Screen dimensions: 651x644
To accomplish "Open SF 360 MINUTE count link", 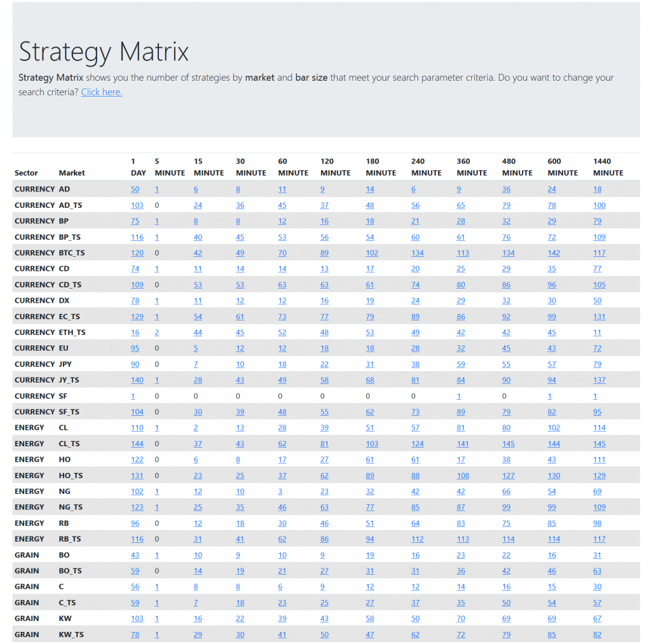I will click(458, 396).
